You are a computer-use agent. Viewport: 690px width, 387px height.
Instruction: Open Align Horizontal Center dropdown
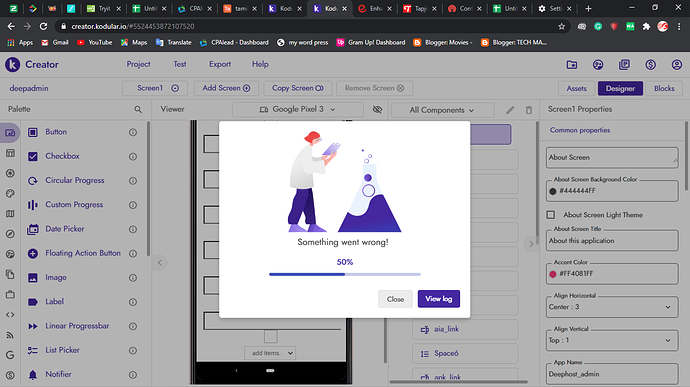(x=612, y=307)
